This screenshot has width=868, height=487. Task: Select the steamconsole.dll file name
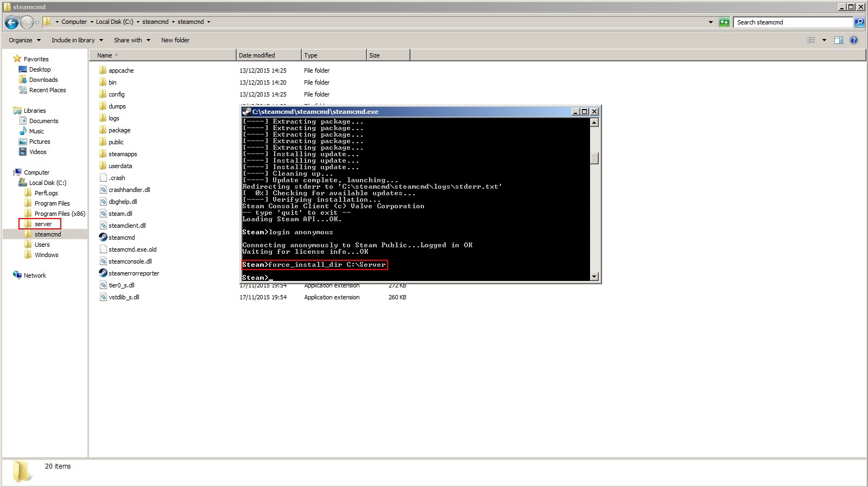[130, 261]
